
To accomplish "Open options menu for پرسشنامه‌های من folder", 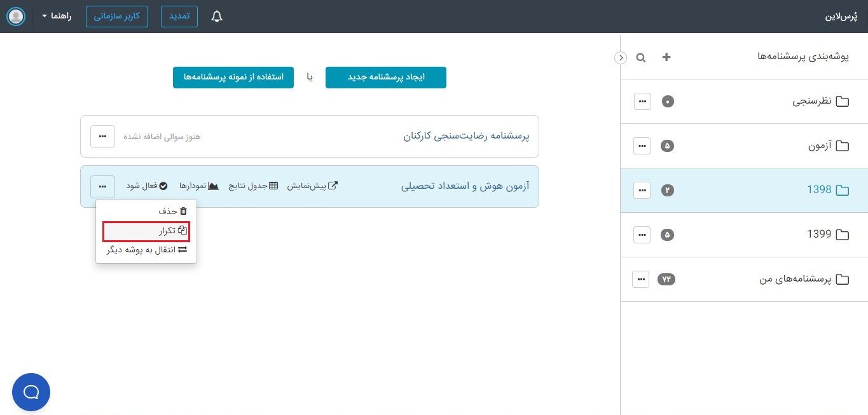I will tap(641, 279).
